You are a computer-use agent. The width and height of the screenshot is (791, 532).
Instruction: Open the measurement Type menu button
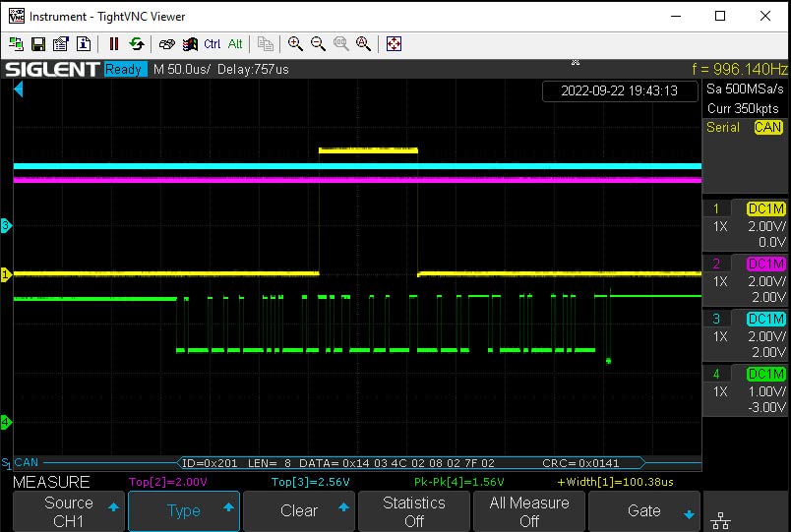pos(184,511)
